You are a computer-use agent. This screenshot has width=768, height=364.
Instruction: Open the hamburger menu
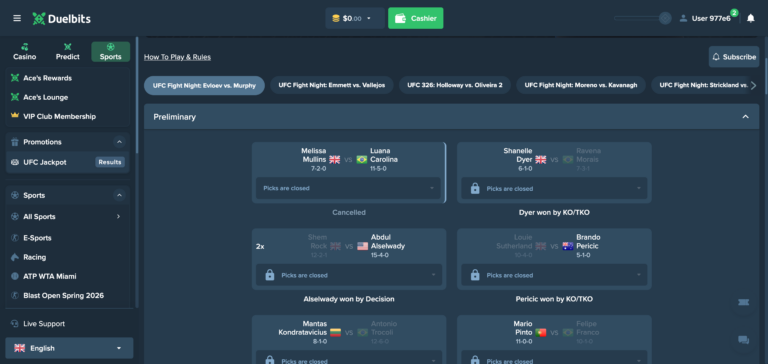tap(17, 18)
